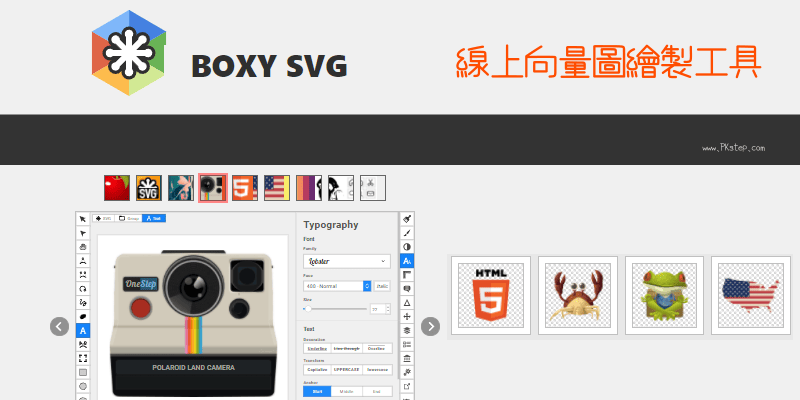
Task: Select the Text tool in left toolbar
Action: pos(83,330)
